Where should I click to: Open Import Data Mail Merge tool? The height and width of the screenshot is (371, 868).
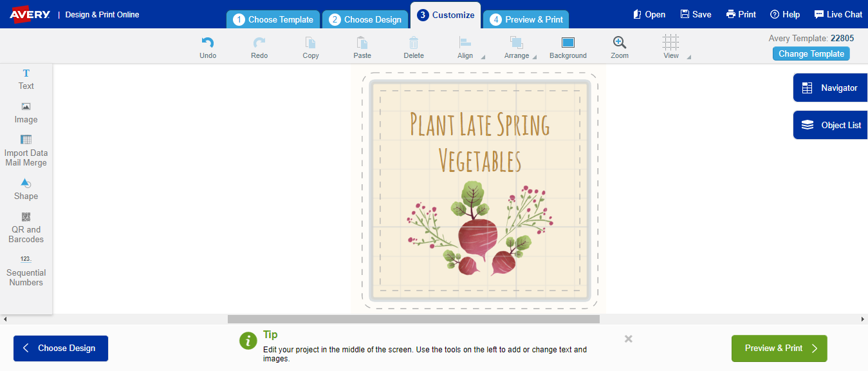tap(26, 151)
